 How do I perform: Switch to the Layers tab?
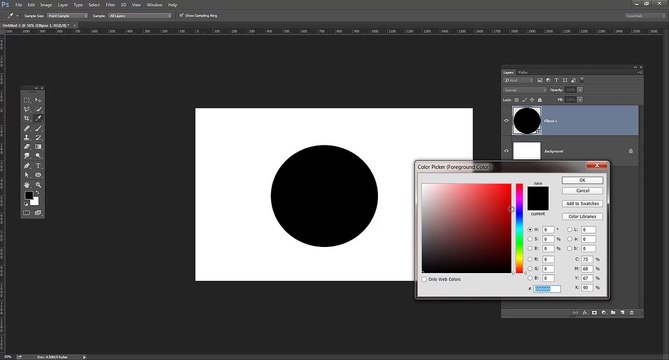508,73
